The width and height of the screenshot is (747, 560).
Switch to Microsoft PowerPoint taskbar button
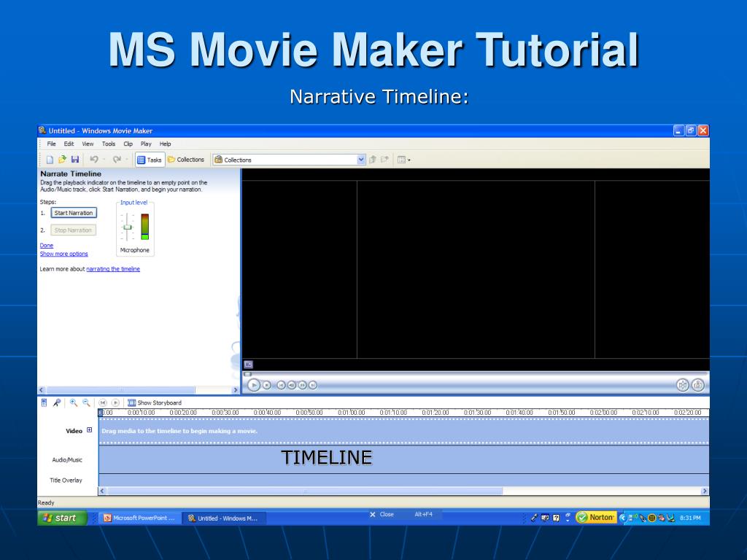pyautogui.click(x=139, y=518)
